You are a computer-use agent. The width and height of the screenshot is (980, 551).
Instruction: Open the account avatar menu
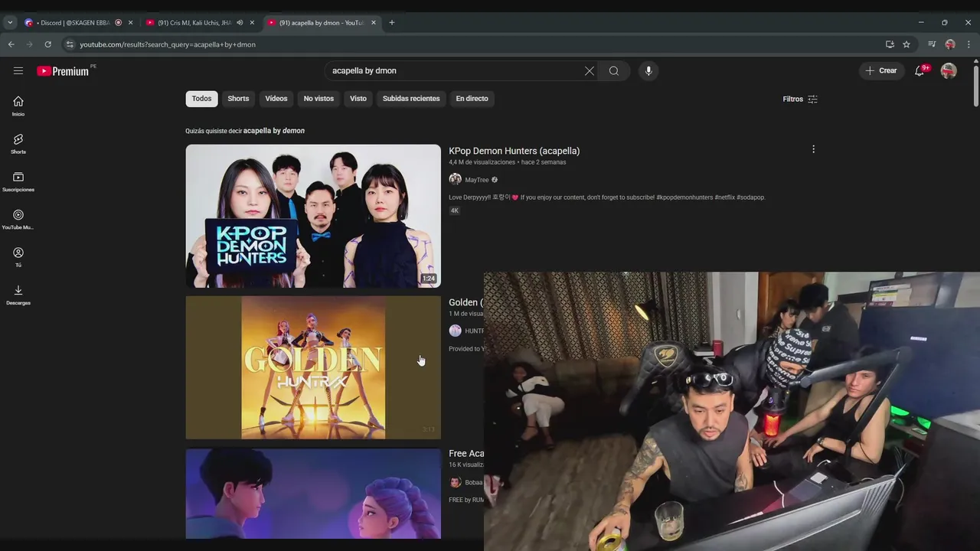[949, 70]
